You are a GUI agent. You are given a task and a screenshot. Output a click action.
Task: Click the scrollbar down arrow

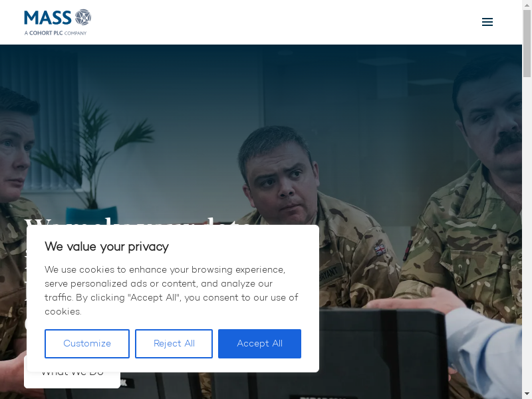click(x=527, y=394)
